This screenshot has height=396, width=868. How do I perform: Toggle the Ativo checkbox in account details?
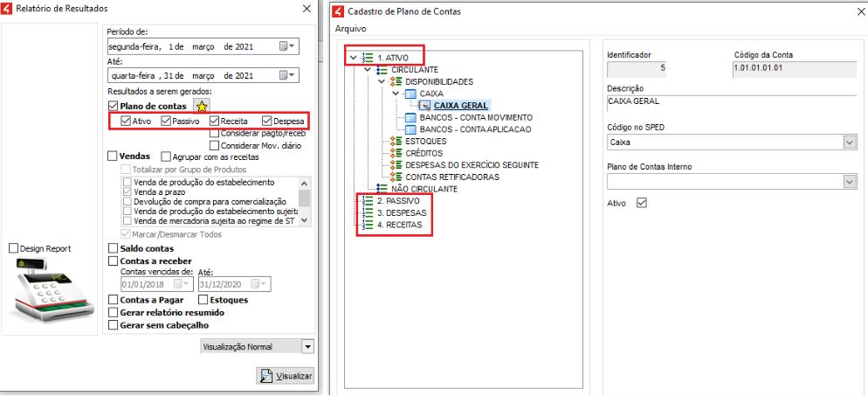tap(643, 203)
